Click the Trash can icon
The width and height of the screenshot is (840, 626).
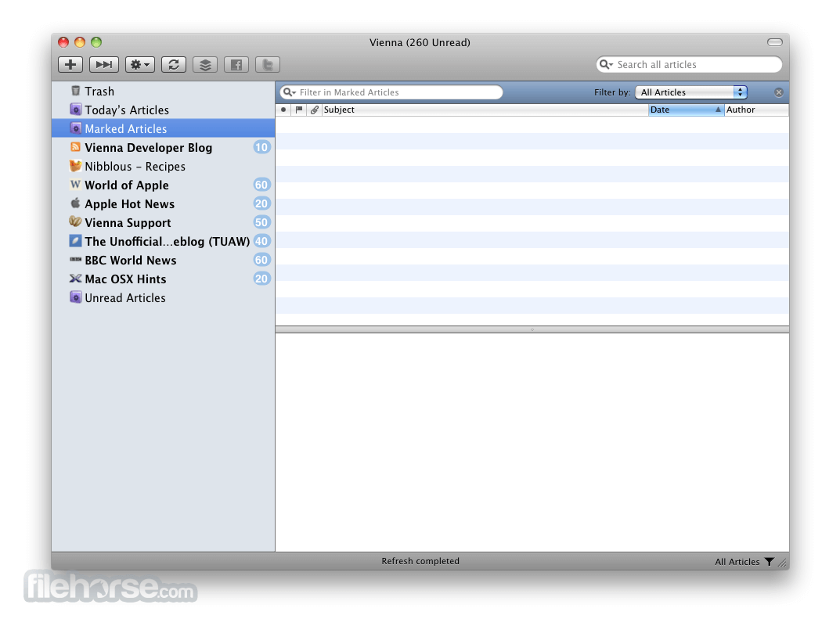pyautogui.click(x=75, y=91)
